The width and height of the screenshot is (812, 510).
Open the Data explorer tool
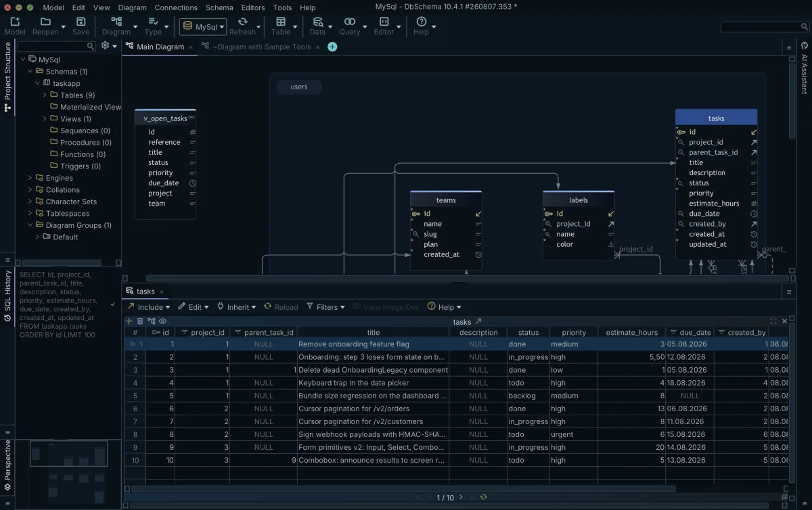pos(317,22)
